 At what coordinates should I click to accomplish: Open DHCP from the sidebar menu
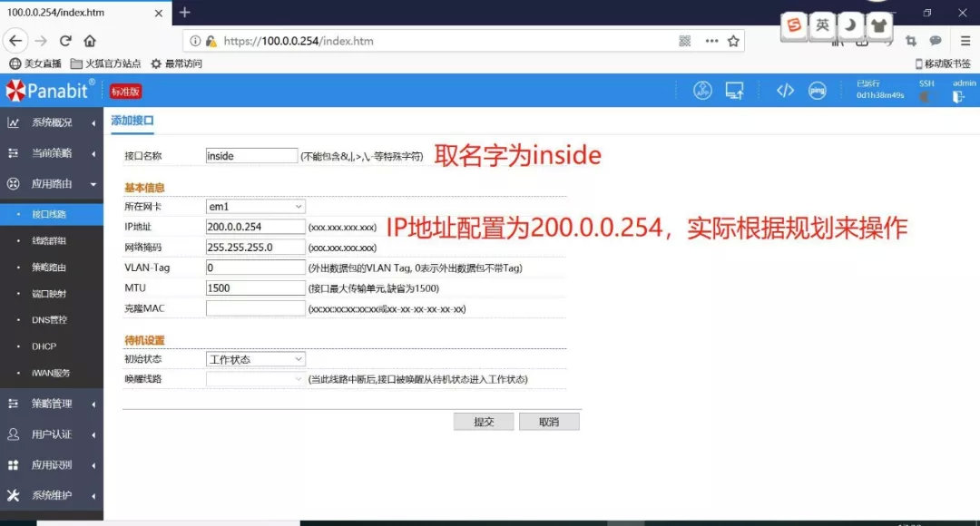click(44, 346)
